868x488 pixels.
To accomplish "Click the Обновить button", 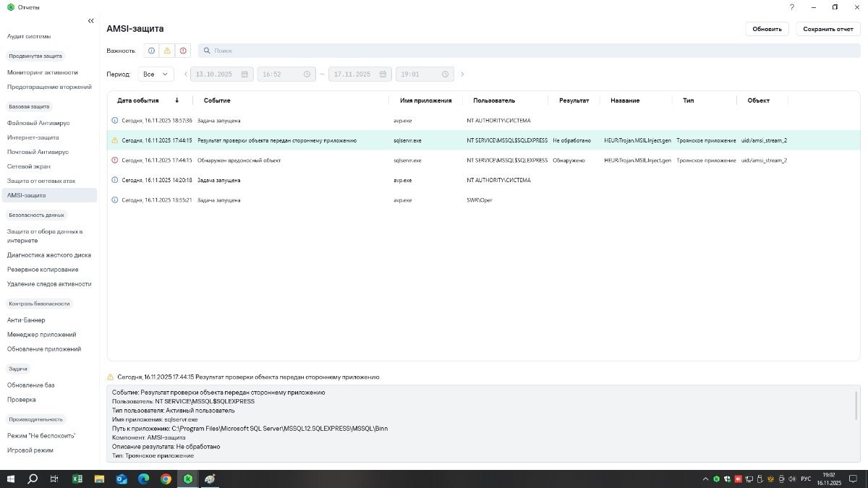I will point(767,29).
